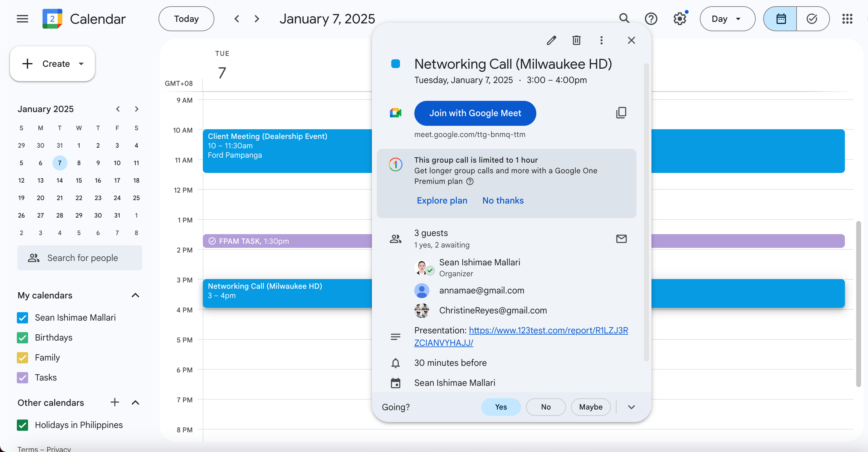Click the Google Meet camera icon
This screenshot has height=452, width=868.
(x=396, y=113)
